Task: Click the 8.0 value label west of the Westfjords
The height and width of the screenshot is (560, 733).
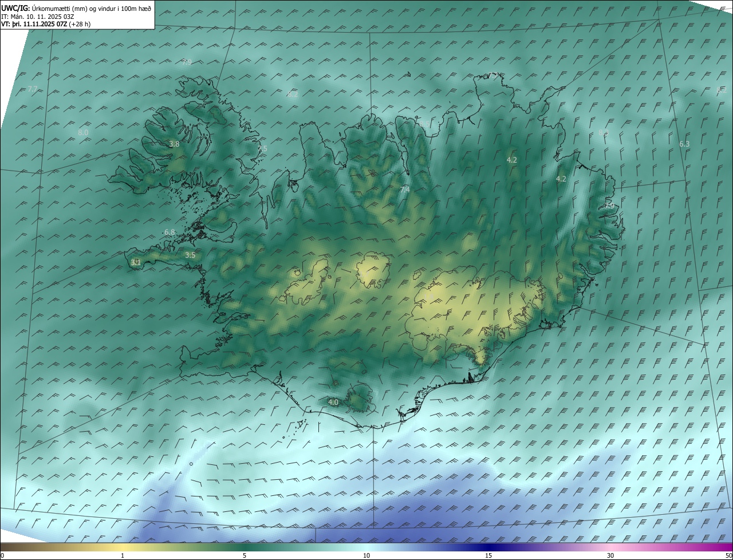Action: [x=83, y=133]
